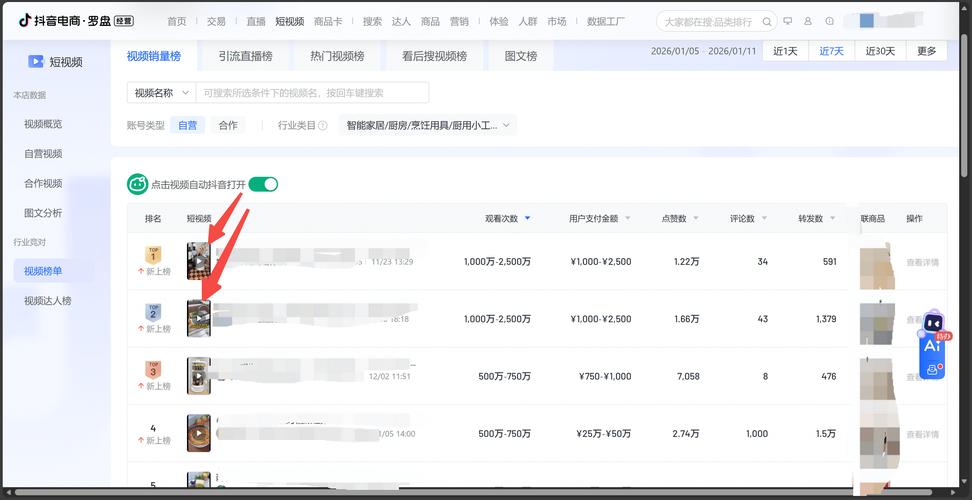Open the 首页 top menu
Viewport: 972px width, 500px height.
pos(177,22)
